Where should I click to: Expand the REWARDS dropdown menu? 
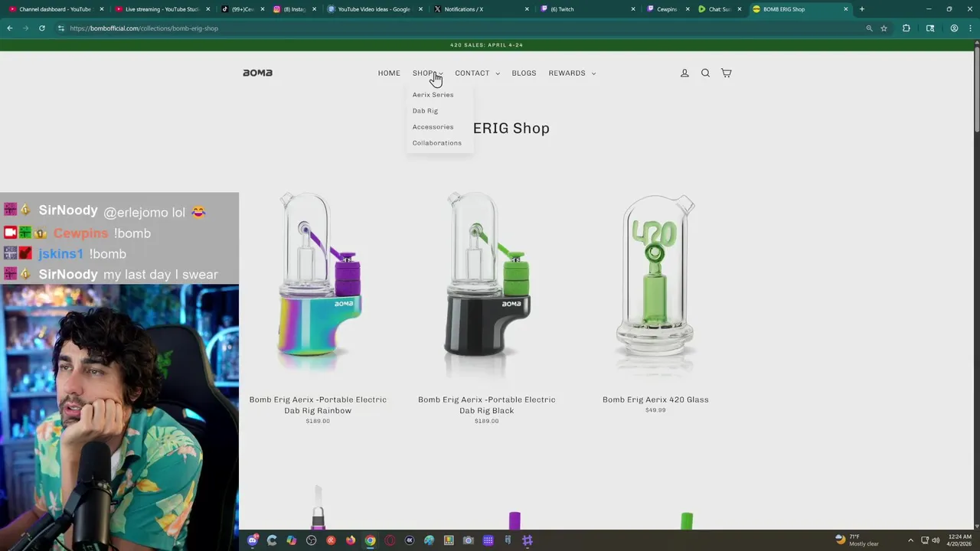pyautogui.click(x=572, y=73)
